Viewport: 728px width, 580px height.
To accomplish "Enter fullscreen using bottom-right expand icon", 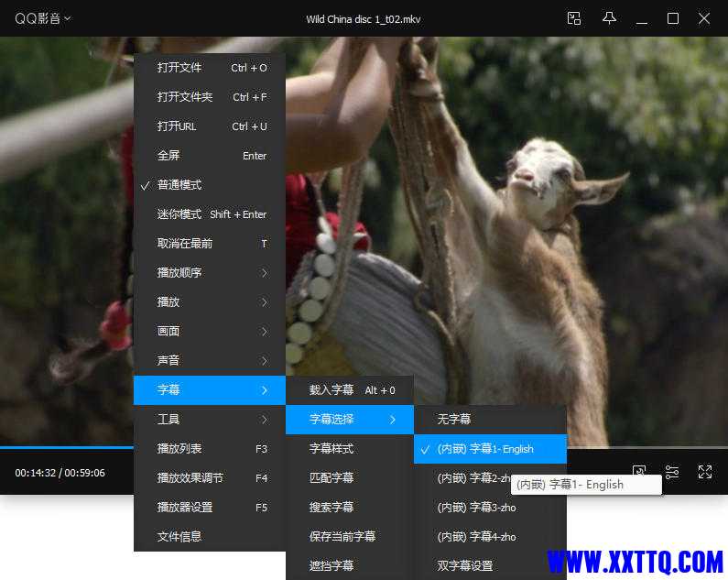I will coord(705,472).
